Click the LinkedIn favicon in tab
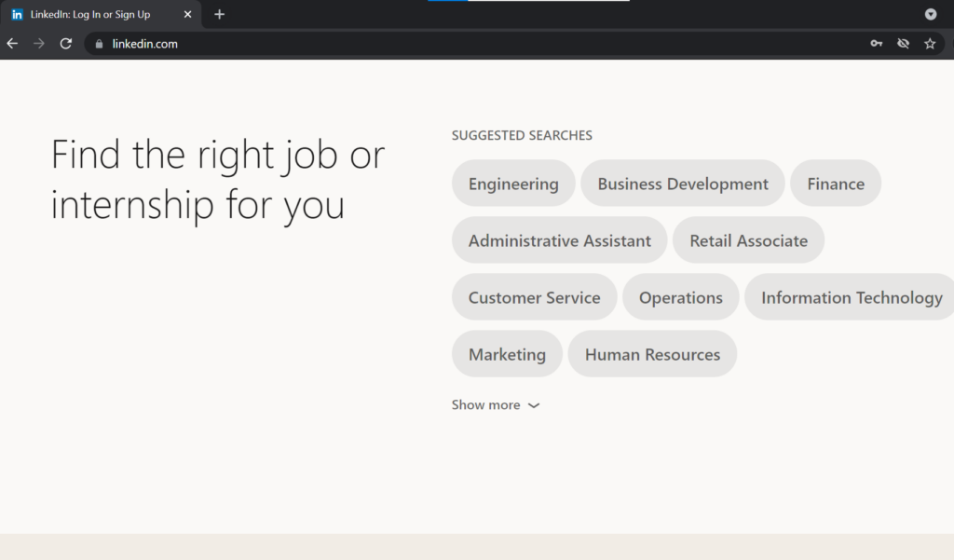 [x=17, y=15]
